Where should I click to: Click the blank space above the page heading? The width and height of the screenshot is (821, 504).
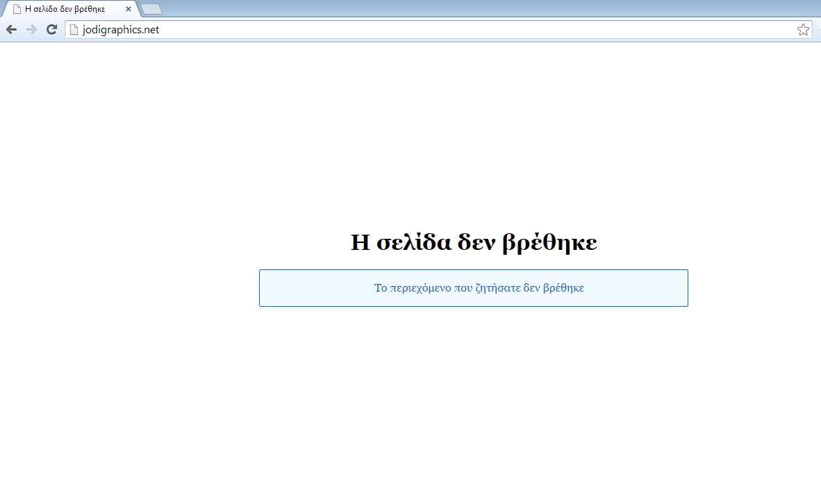pos(474,139)
